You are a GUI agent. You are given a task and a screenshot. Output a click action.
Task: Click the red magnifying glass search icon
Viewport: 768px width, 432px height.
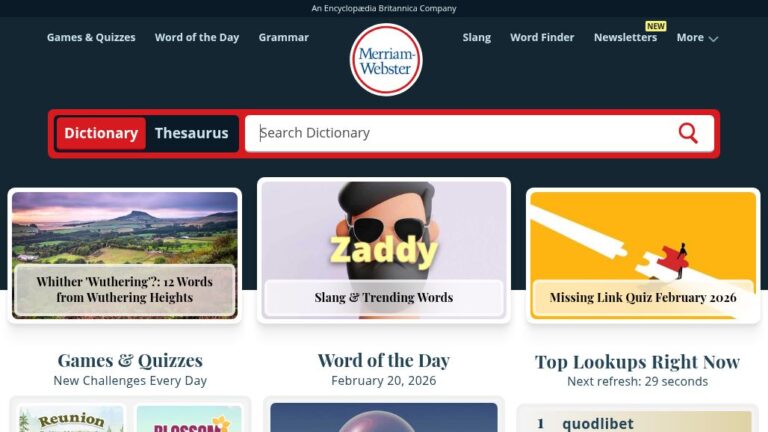(688, 133)
